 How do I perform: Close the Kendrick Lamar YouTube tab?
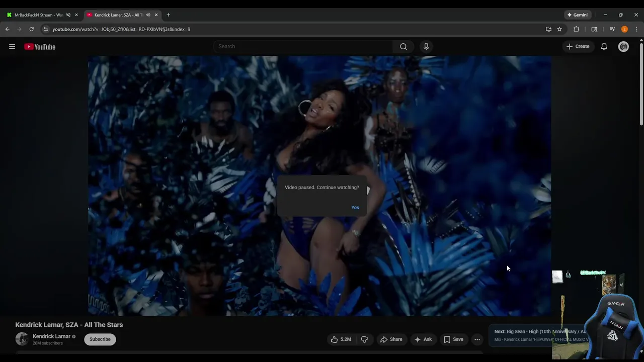coord(156,15)
